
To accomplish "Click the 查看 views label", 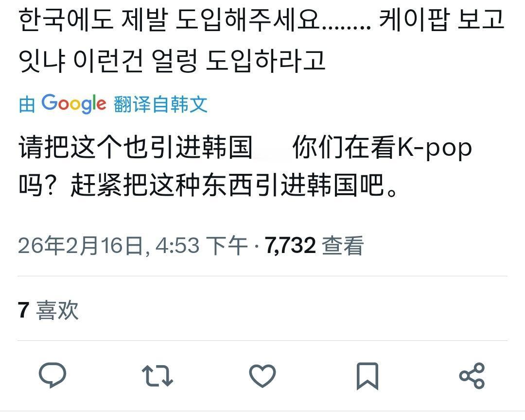I will pos(343,246).
